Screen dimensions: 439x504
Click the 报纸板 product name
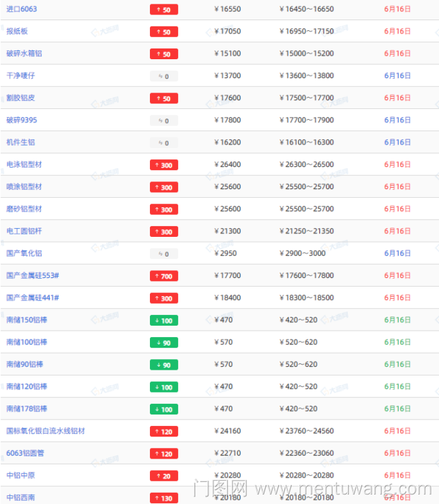point(17,31)
